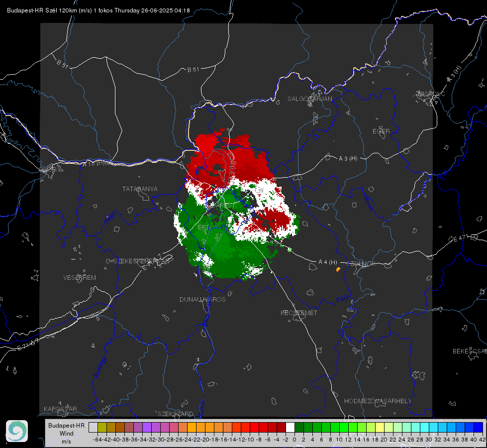Image resolution: width=487 pixels, height=448 pixels.
Task: Click the KECSKEMÉT city label
Action: pyautogui.click(x=299, y=313)
